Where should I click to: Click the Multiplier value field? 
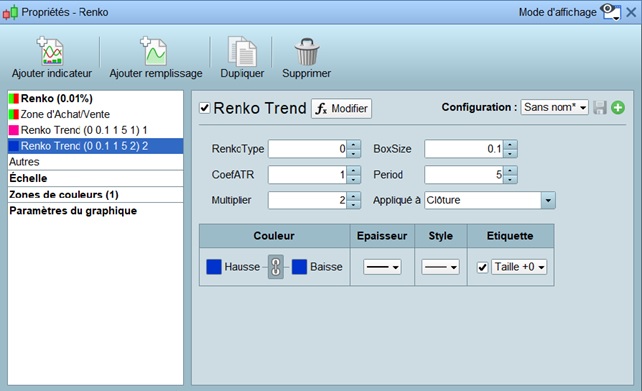(307, 201)
